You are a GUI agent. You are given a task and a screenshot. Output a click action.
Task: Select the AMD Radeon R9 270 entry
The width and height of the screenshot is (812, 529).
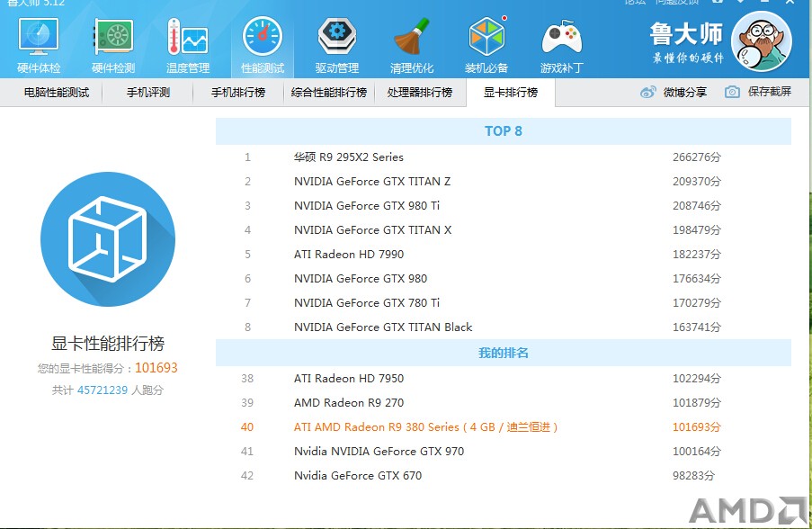click(x=349, y=402)
